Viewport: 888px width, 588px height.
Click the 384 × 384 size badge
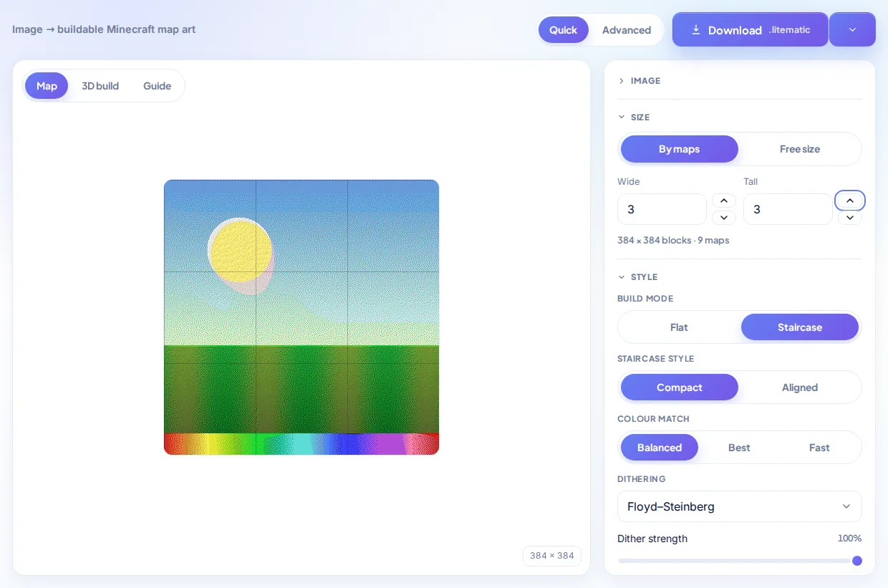point(551,556)
